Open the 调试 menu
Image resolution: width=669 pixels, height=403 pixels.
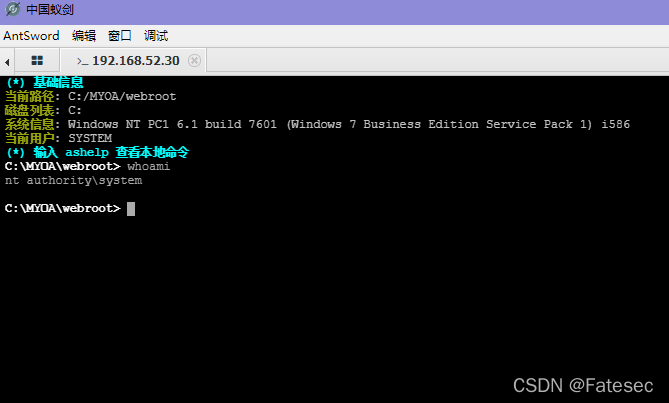tap(156, 36)
